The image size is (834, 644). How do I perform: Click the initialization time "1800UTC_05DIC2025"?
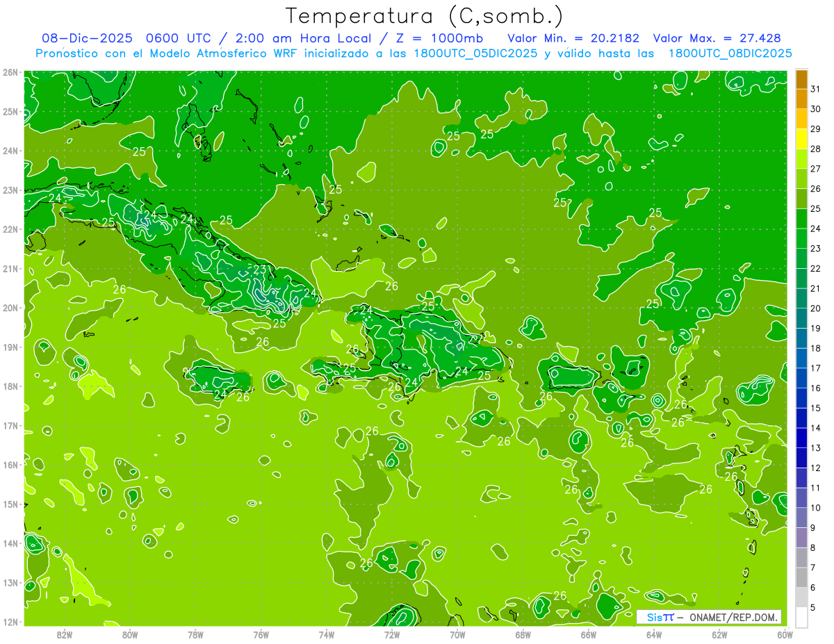click(x=475, y=53)
